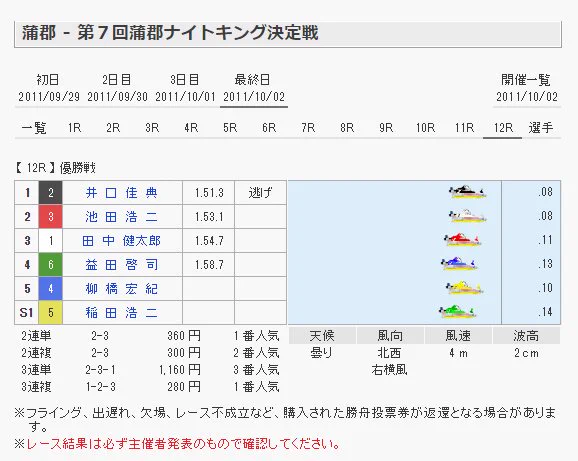Open racer link 池田浩二
This screenshot has width=578, height=461.
point(122,216)
